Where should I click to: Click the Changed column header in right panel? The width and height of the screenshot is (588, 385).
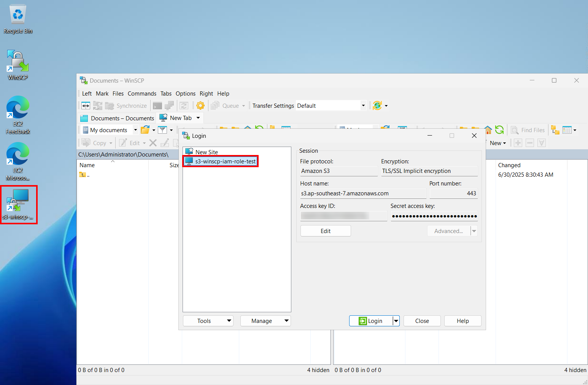coord(531,165)
